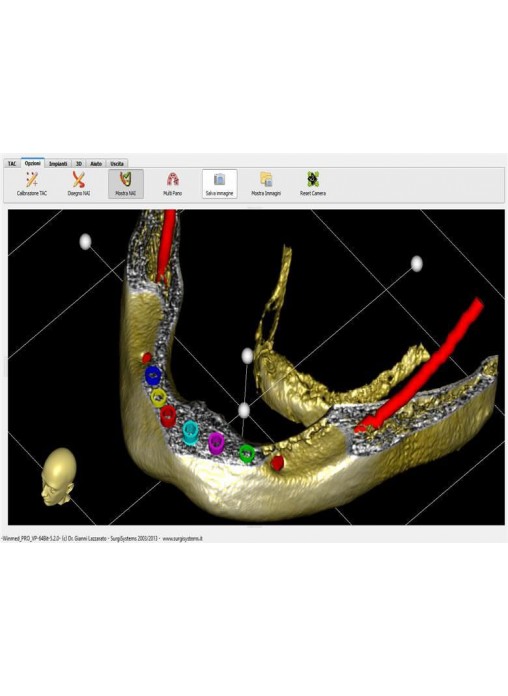Click the top-right white sphere handle
Screen dimensions: 508x696
[x=417, y=264]
